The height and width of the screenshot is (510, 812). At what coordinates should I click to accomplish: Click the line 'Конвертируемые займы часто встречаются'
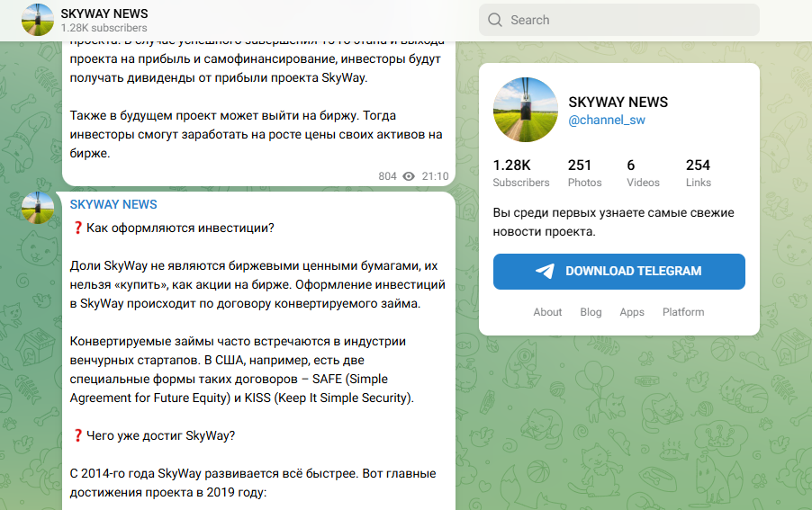pos(238,342)
